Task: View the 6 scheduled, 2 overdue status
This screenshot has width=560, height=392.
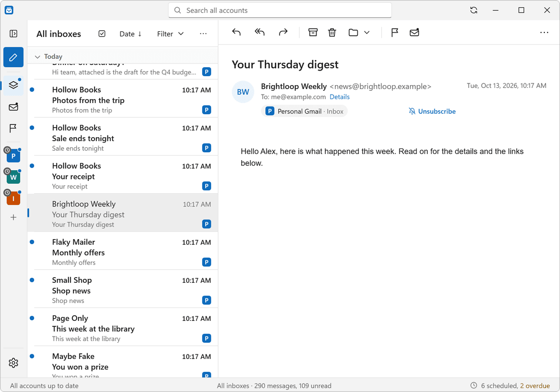Action: (510, 386)
